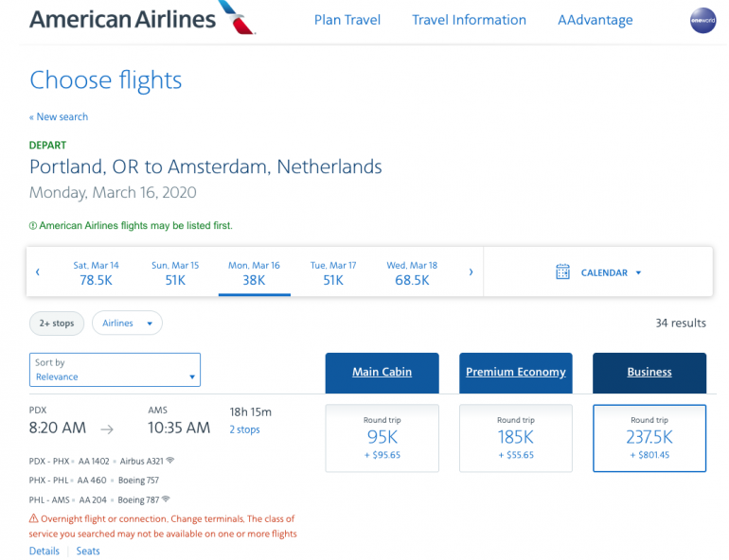Open the Airlines filter dropdown
Viewport: 729px width, 560px height.
127,324
